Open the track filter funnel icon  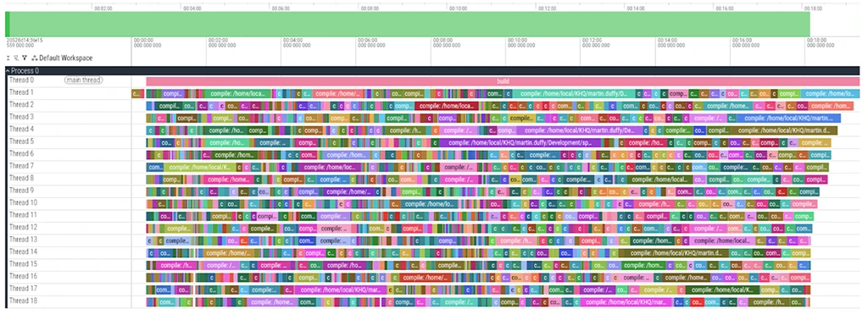(25, 58)
